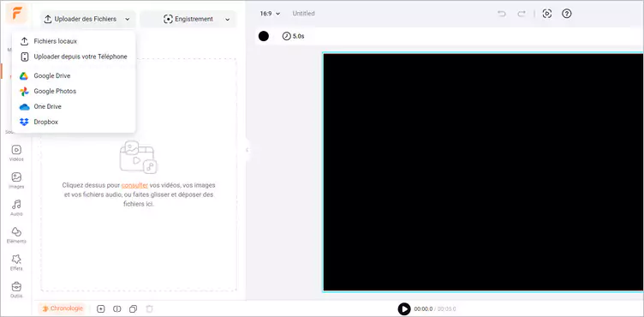The height and width of the screenshot is (317, 644).
Task: Click the clock duration 5.0s indicator
Action: [293, 36]
